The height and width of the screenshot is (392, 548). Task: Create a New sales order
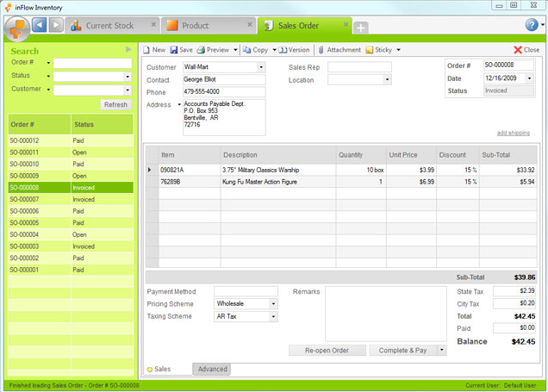click(153, 50)
